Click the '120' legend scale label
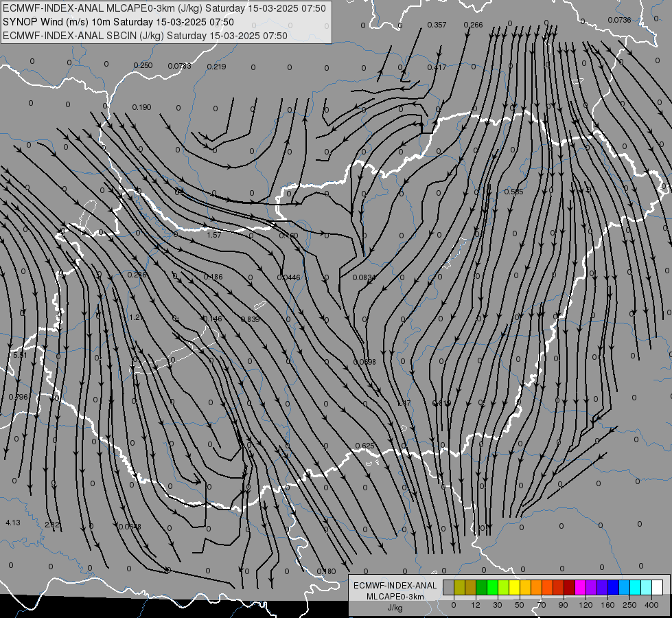Image resolution: width=672 pixels, height=618 pixels. pos(586,605)
